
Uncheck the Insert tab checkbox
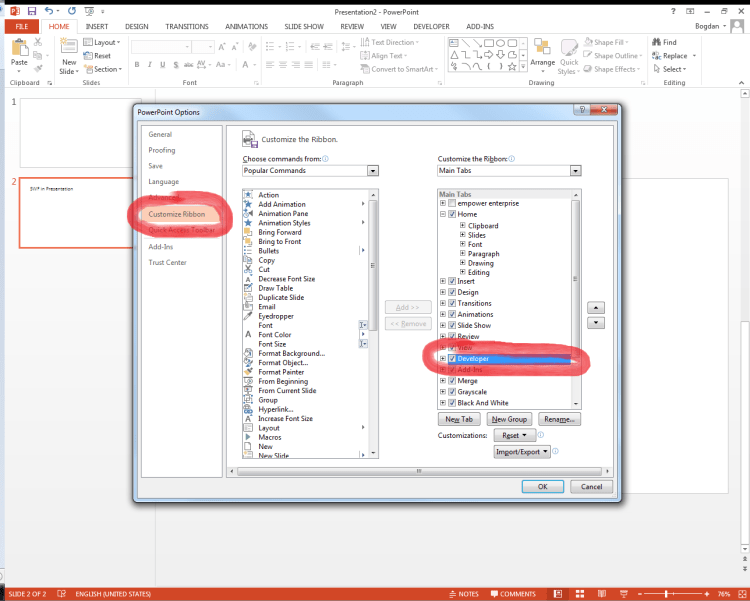pyautogui.click(x=452, y=281)
